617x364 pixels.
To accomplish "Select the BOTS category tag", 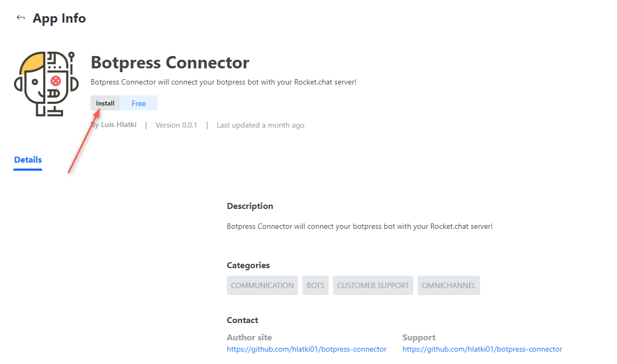I will point(316,285).
